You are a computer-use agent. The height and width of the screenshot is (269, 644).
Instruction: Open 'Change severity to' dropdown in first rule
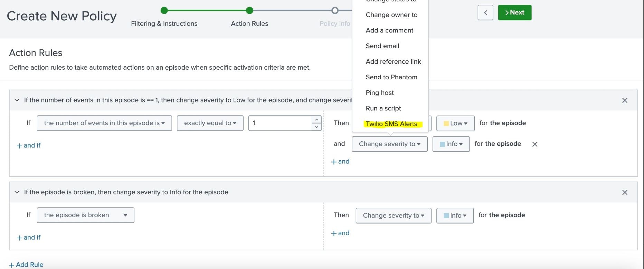[390, 144]
